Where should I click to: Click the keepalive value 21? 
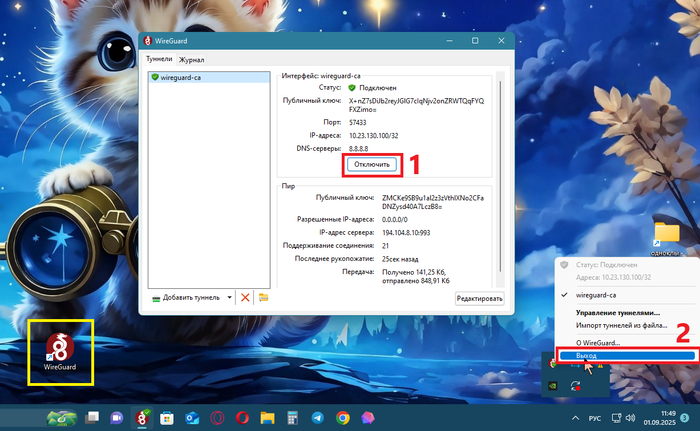pyautogui.click(x=385, y=246)
